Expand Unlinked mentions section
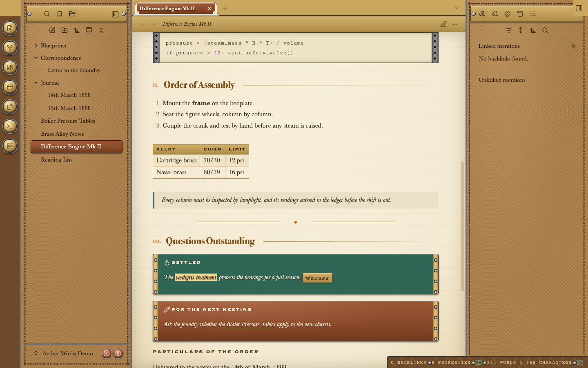The height and width of the screenshot is (368, 588). [x=502, y=80]
